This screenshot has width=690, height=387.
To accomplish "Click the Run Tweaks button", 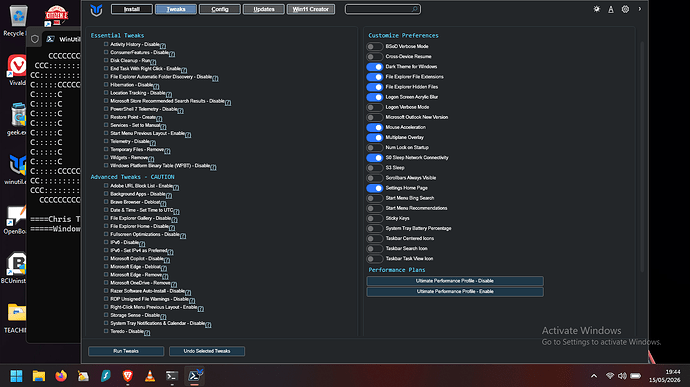I will (126, 351).
